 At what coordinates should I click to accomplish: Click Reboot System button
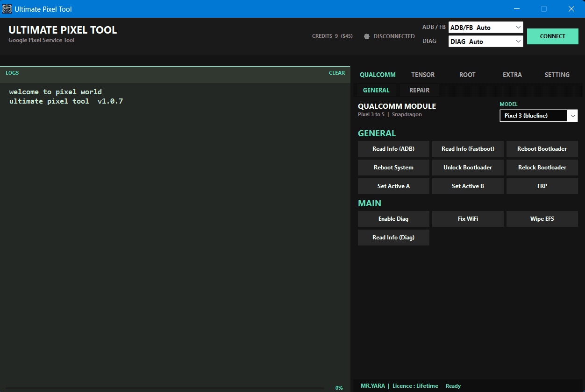pos(393,168)
